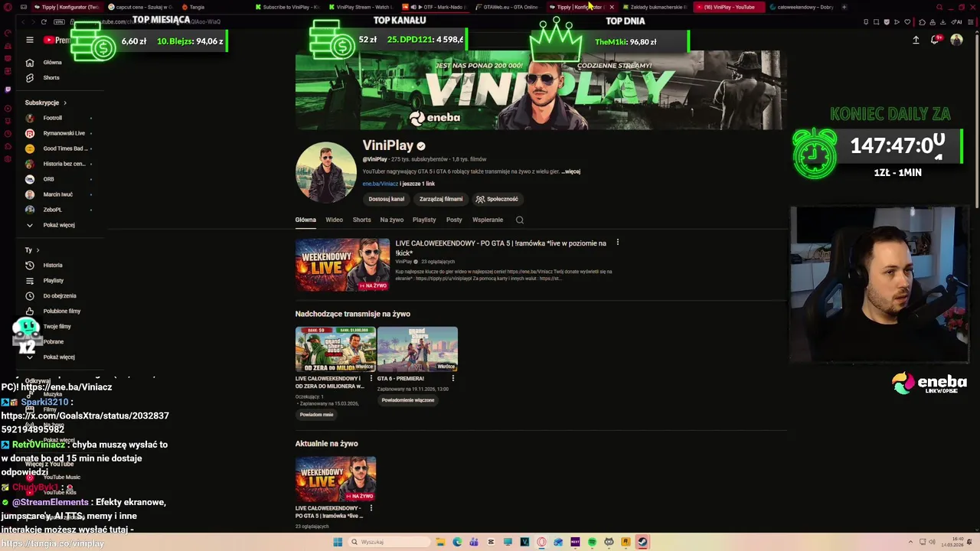Open the Aktualnie na żywo Weekendowy thumbnail

tap(335, 480)
